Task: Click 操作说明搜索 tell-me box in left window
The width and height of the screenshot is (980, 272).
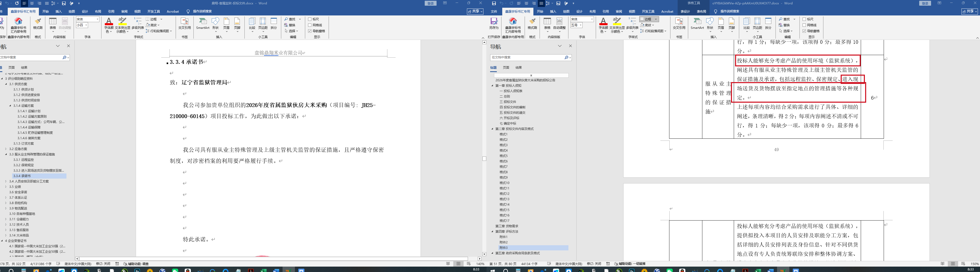Action: click(x=202, y=12)
